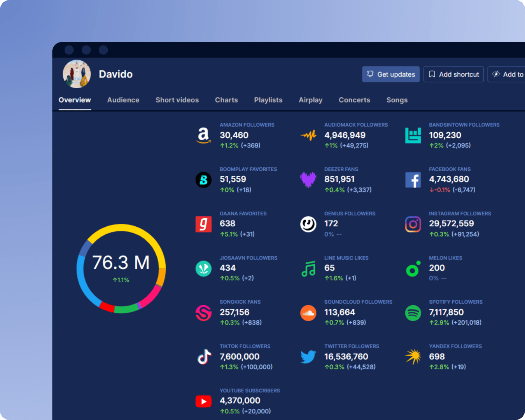Click the Line Music note icon
Image resolution: width=525 pixels, height=420 pixels.
point(308,268)
